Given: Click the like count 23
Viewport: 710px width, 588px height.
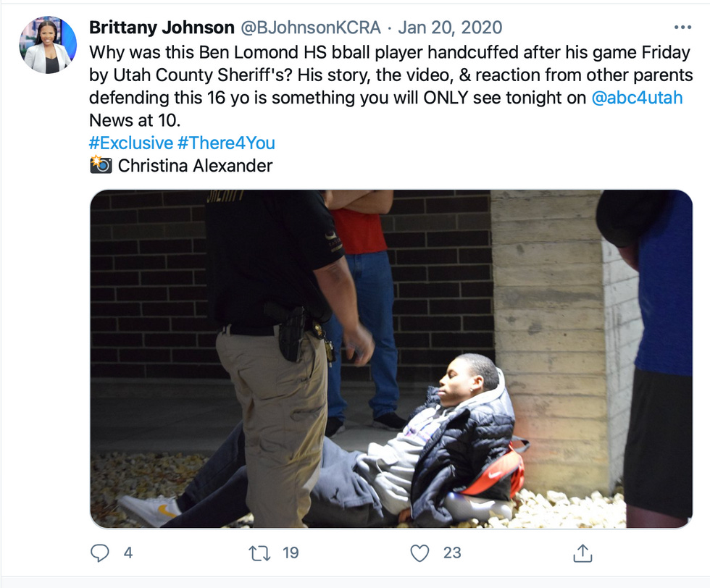Looking at the screenshot, I should 452,553.
